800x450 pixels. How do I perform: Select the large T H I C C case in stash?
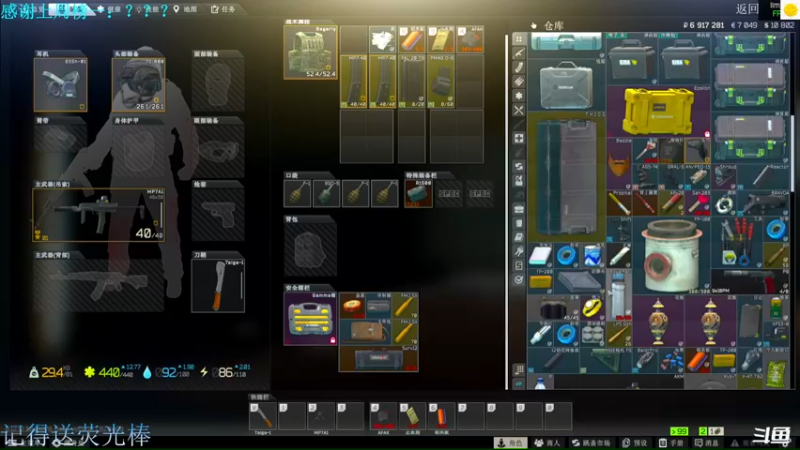(566, 177)
